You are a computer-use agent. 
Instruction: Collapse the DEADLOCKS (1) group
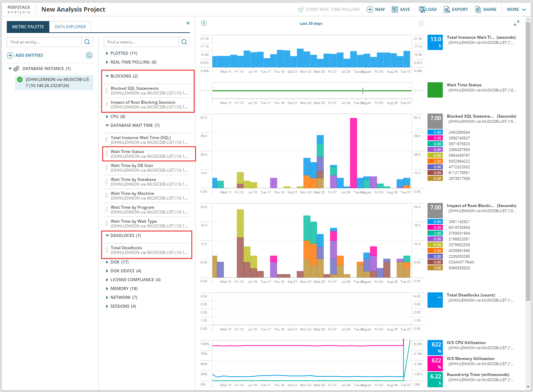(x=107, y=236)
